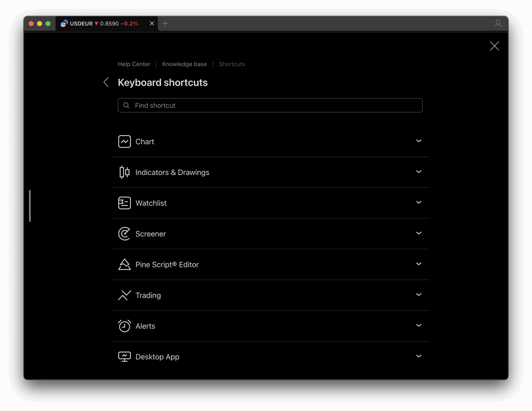Click the Trading section icon
The image size is (532, 411).
click(124, 295)
